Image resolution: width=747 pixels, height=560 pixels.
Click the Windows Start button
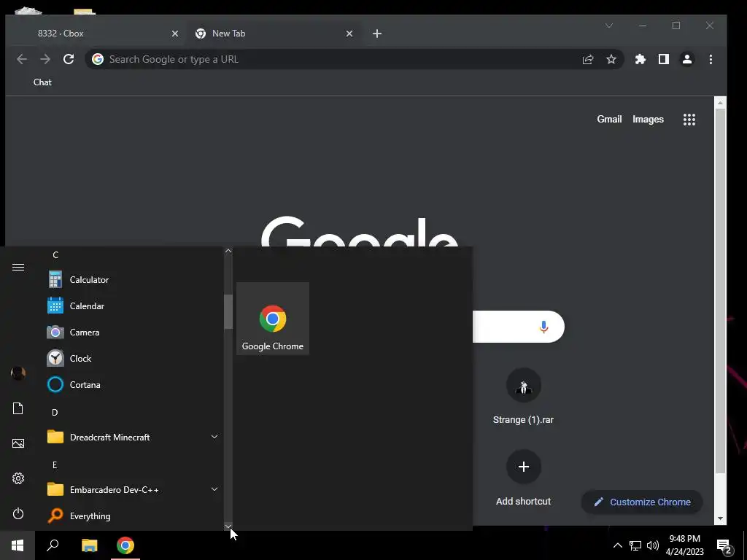[x=18, y=545]
